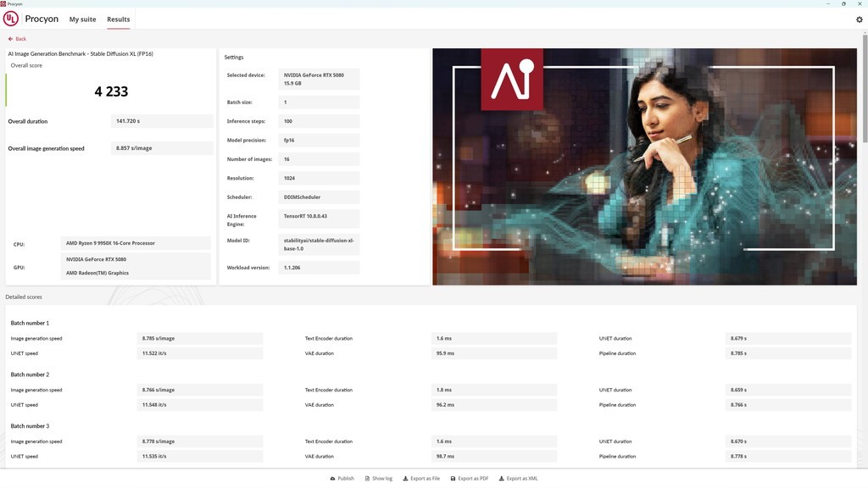The height and width of the screenshot is (488, 868).
Task: Click the UL Procyon logo
Action: tap(11, 19)
